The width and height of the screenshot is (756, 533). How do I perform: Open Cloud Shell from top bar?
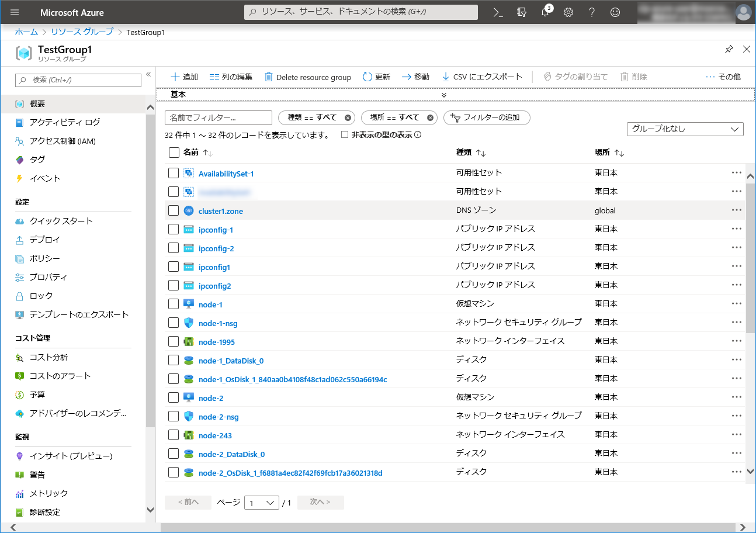click(x=498, y=12)
